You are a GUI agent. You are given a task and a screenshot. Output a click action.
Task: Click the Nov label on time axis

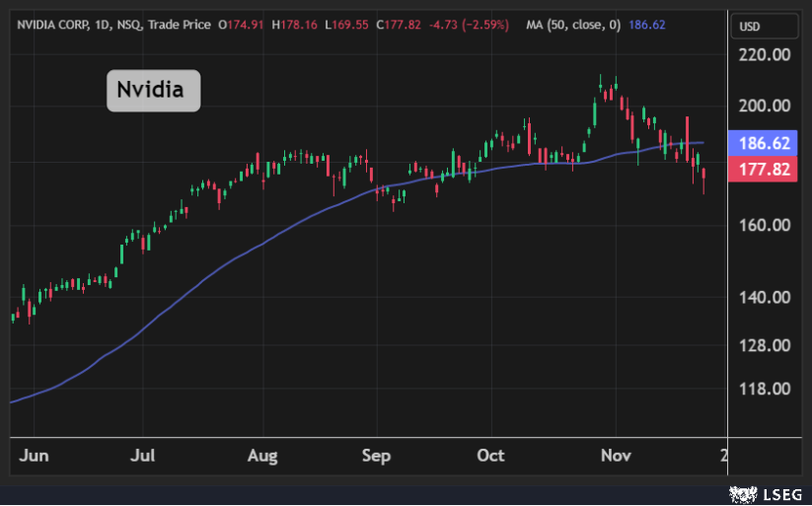616,455
